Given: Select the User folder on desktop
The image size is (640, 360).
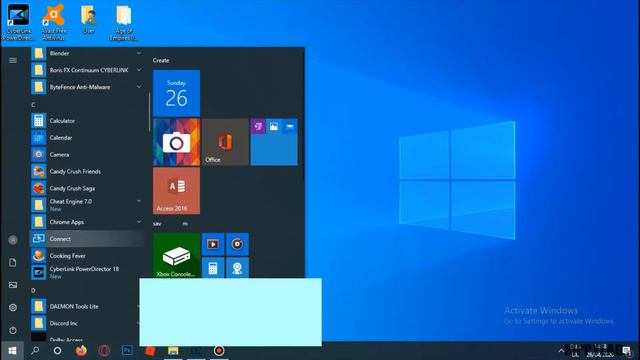Looking at the screenshot, I should (x=89, y=20).
